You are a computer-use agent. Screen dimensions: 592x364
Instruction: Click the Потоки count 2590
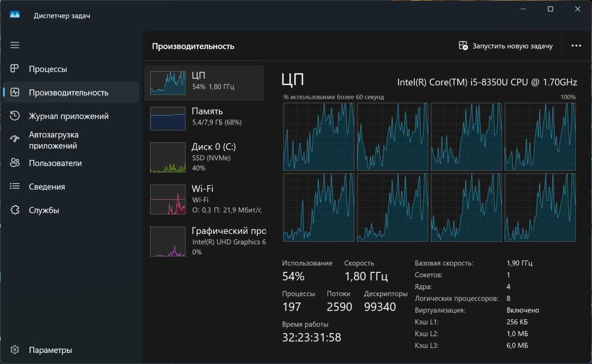coord(339,307)
